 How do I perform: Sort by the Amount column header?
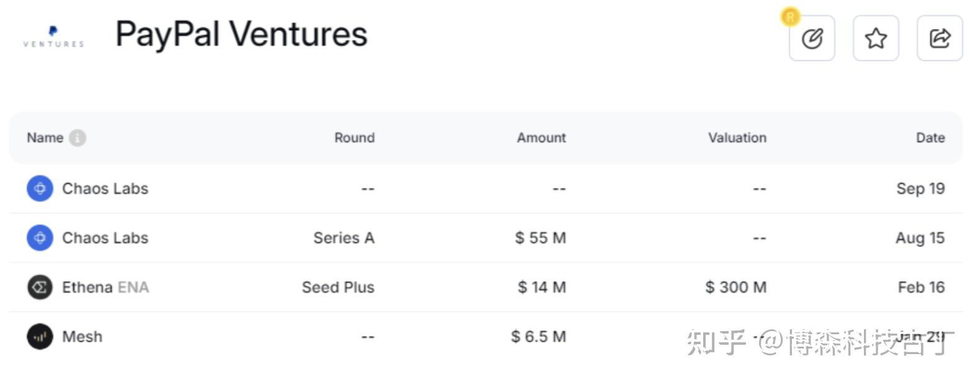[x=541, y=138]
